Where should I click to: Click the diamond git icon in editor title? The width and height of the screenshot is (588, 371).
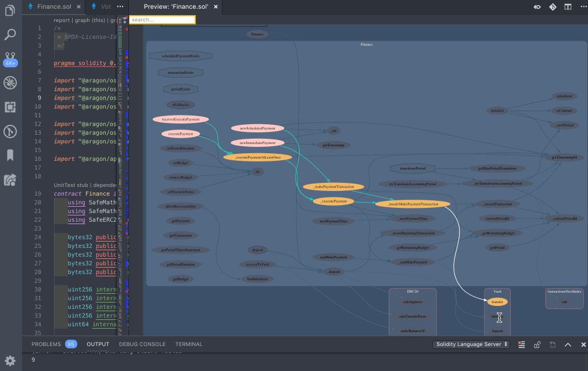[553, 7]
